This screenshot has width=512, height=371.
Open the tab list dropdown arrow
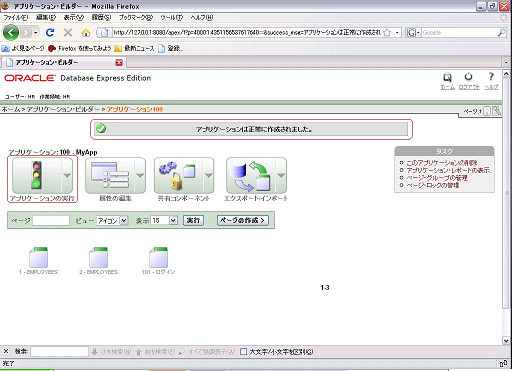(506, 62)
